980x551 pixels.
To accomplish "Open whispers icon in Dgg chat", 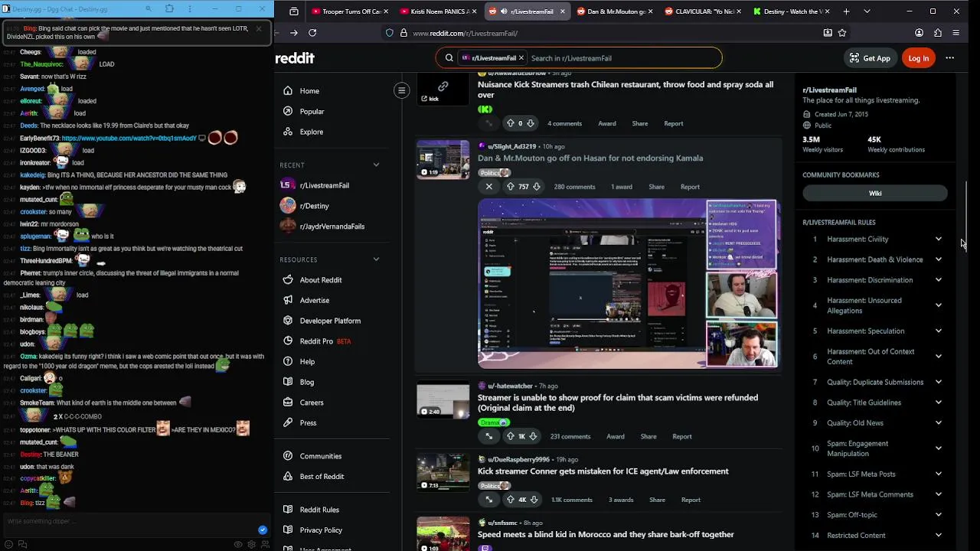I will tap(22, 544).
